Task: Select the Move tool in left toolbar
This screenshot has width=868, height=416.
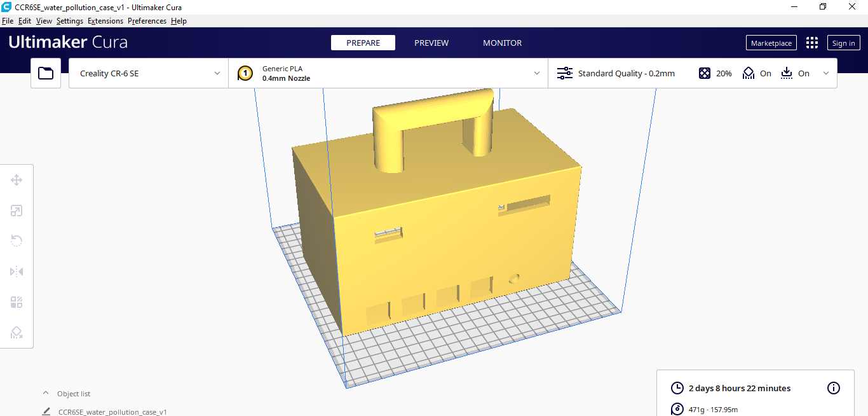Action: (x=17, y=180)
